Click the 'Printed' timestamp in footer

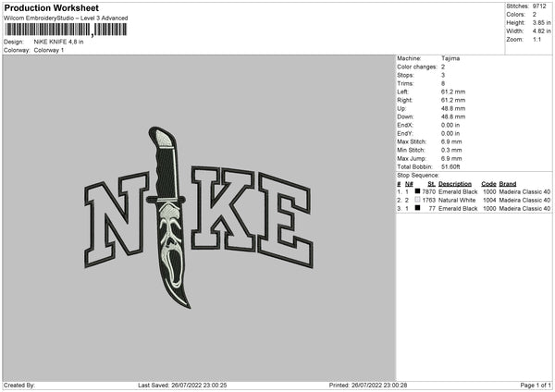pyautogui.click(x=368, y=386)
